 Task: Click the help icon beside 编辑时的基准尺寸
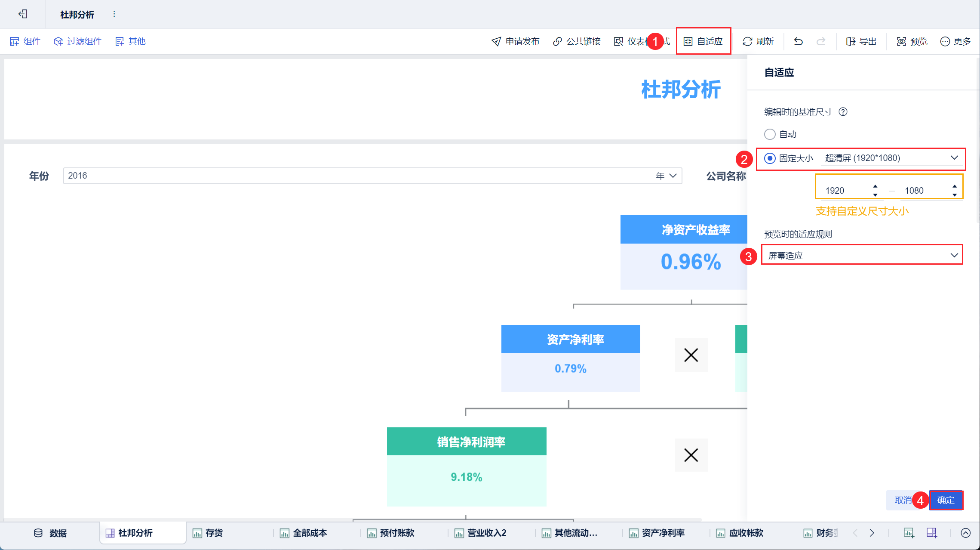click(843, 112)
